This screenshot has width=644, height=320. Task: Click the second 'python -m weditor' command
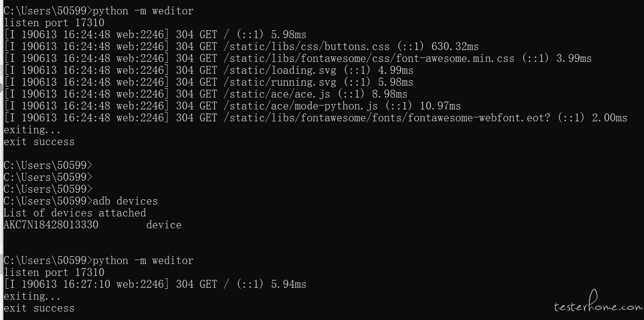tap(143, 261)
